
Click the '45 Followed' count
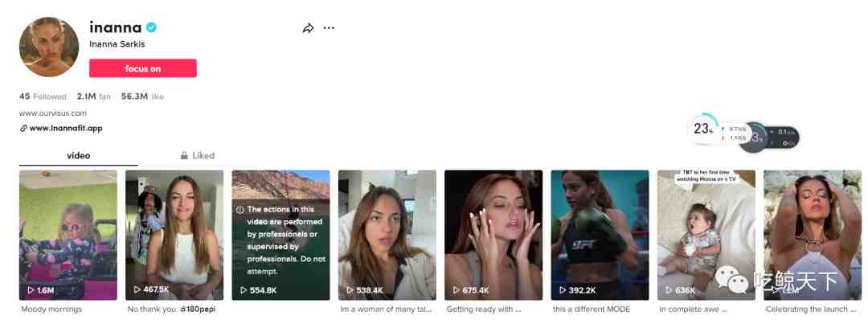pyautogui.click(x=43, y=96)
